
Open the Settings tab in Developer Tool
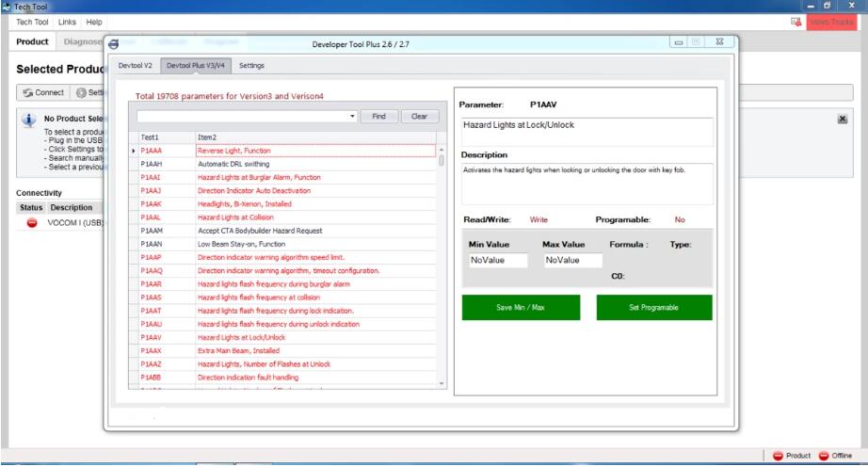tap(251, 65)
